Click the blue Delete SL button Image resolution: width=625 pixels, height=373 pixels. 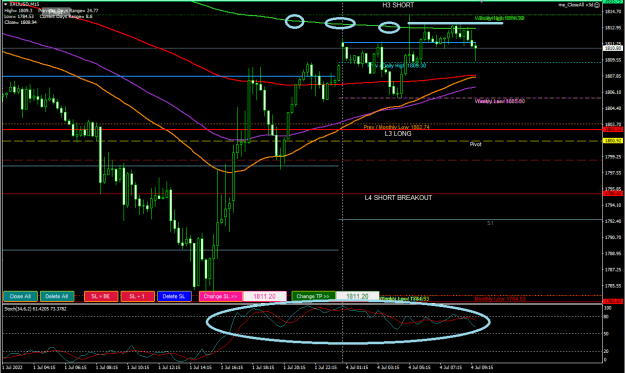174,296
